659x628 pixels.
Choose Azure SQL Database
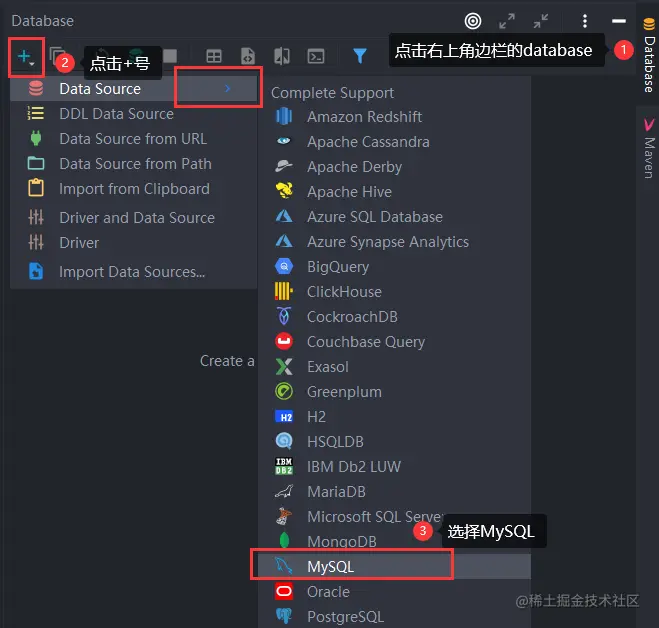394,216
